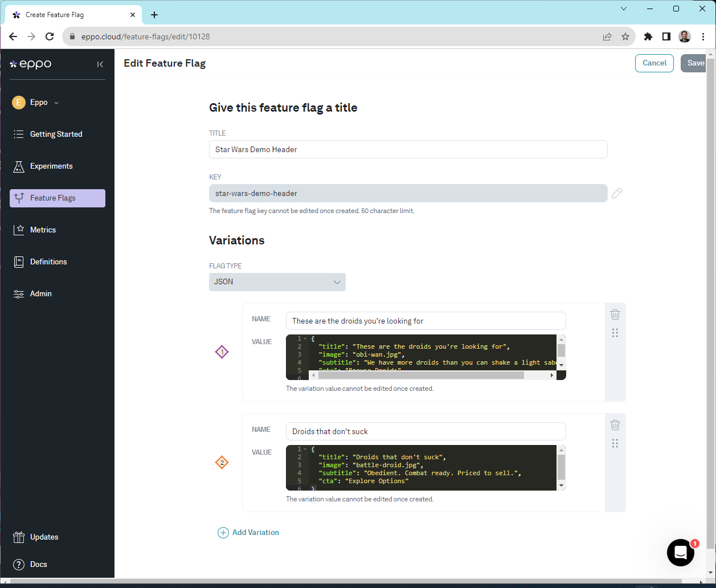Open the JSON flag type dropdown
The width and height of the screenshot is (716, 588).
pos(277,281)
